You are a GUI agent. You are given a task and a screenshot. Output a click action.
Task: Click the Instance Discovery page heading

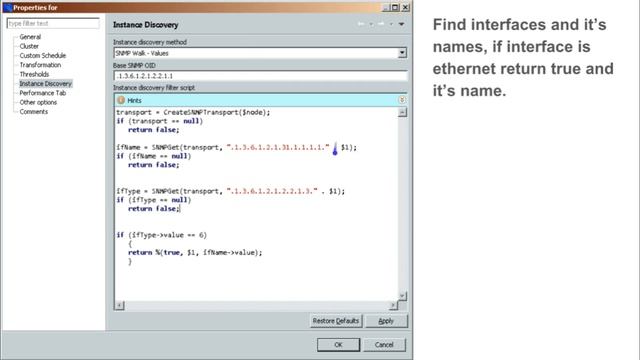click(x=146, y=25)
